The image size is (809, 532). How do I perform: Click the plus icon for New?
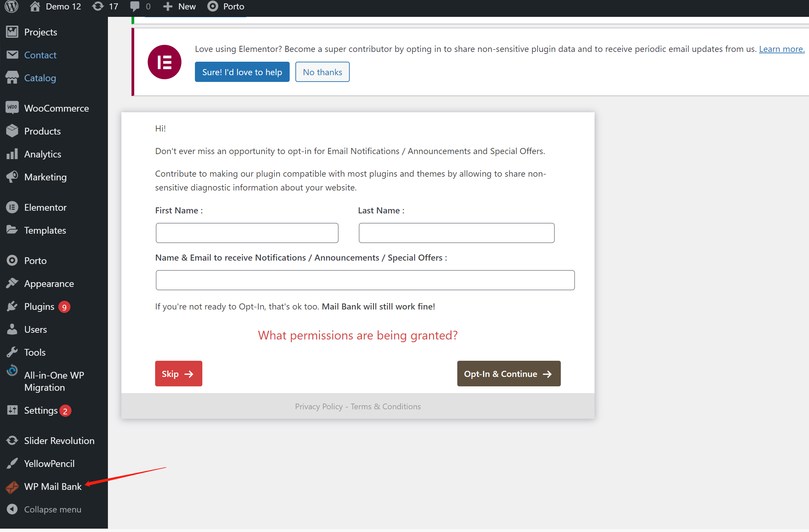coord(168,6)
